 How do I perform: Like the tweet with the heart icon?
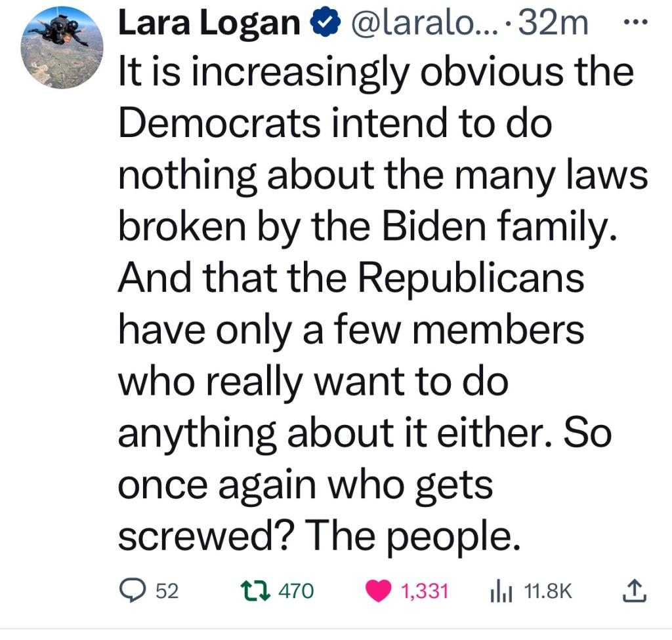tap(378, 591)
